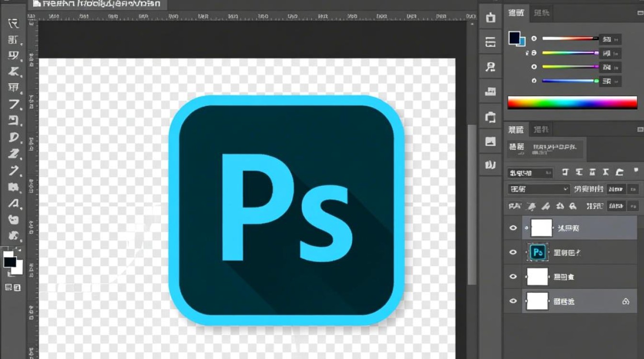Switch to the inactive tab in the layers panel

[x=541, y=129]
